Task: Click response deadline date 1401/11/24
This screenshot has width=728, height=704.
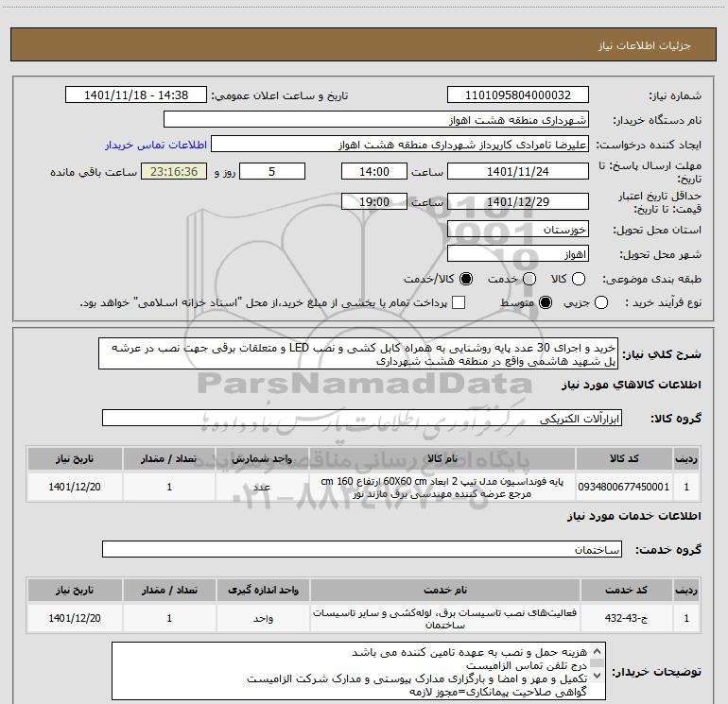Action: coord(518,171)
